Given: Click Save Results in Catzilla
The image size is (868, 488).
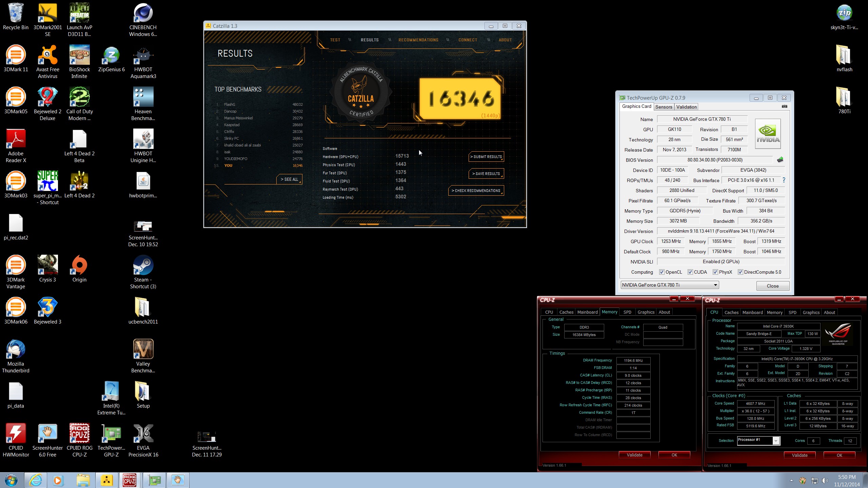Looking at the screenshot, I should [486, 174].
